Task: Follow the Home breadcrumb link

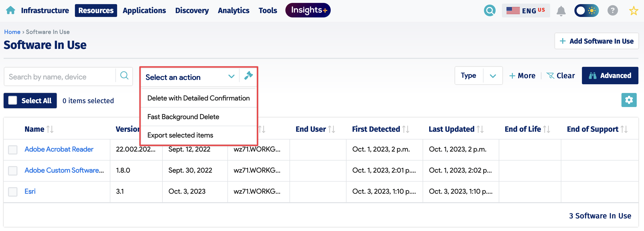Action: [x=12, y=32]
